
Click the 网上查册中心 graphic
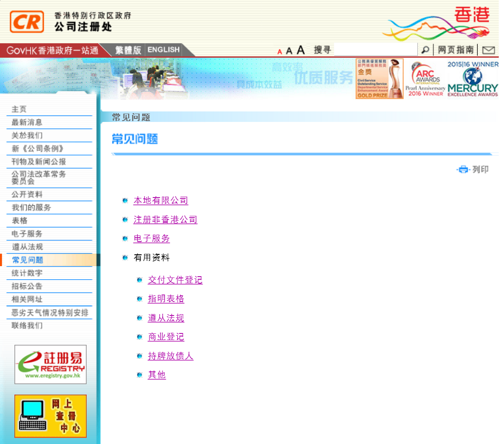tap(50, 416)
